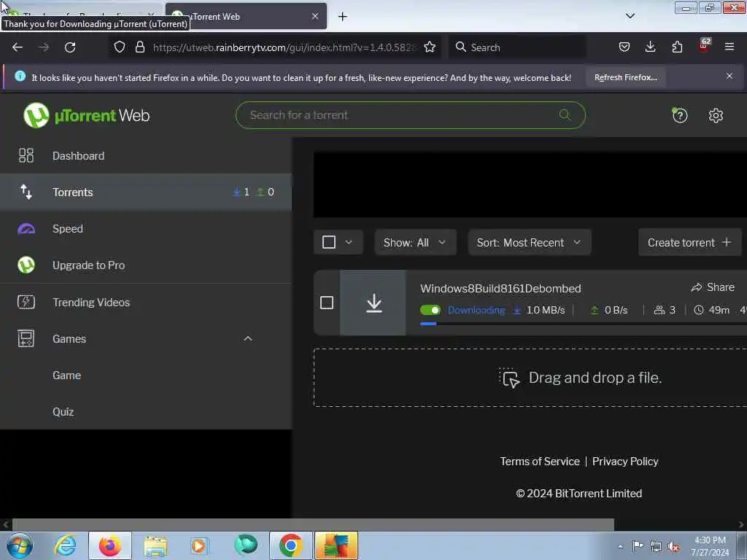Click the Windows8Build8161Debombed torrent name

[x=500, y=289]
